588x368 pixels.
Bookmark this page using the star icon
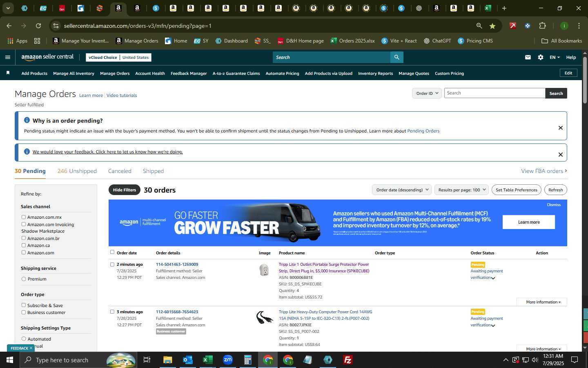(x=492, y=26)
